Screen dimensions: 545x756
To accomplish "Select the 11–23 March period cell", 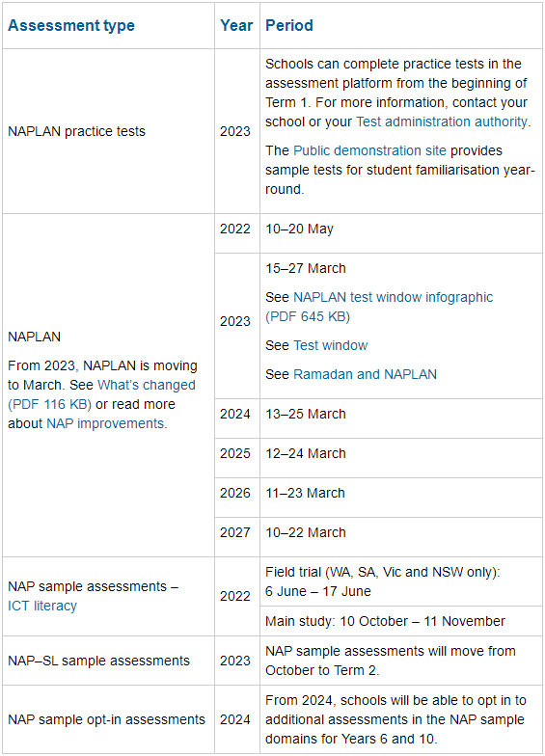I will click(x=401, y=498).
